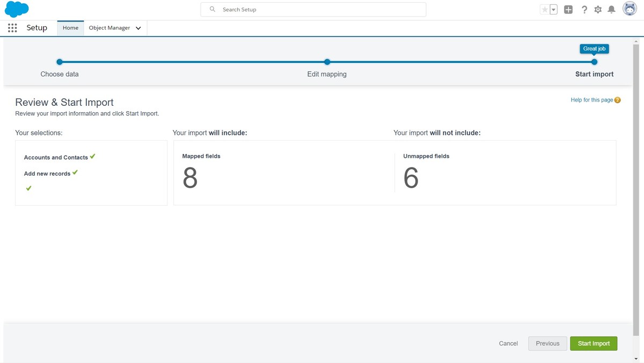Click the Start Import button

594,343
